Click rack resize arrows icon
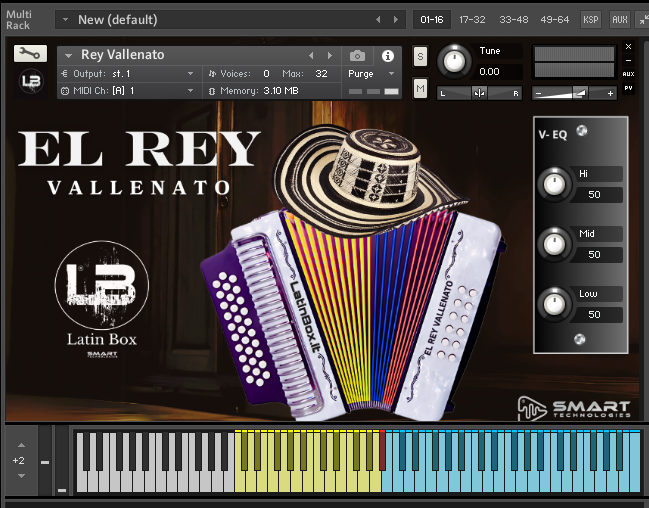The width and height of the screenshot is (649, 508). click(x=643, y=19)
